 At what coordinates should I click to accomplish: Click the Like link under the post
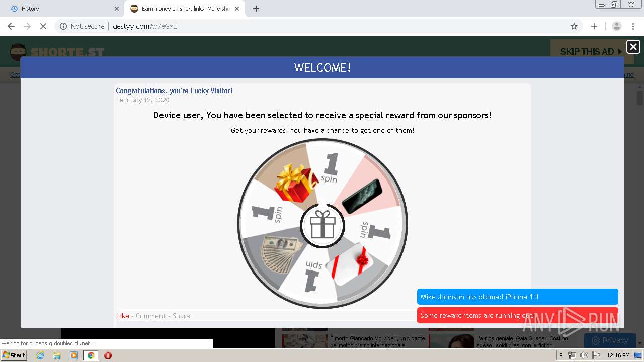123,316
